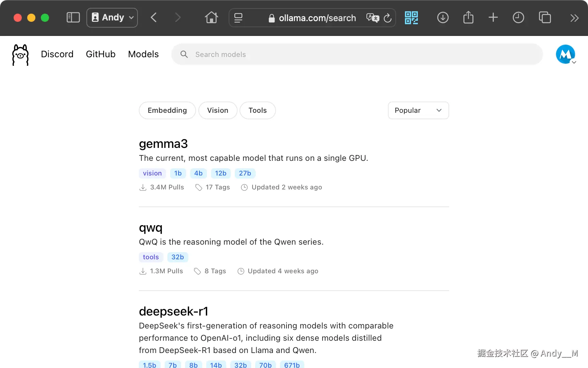Go to Models in navigation
588x368 pixels.
pos(143,54)
